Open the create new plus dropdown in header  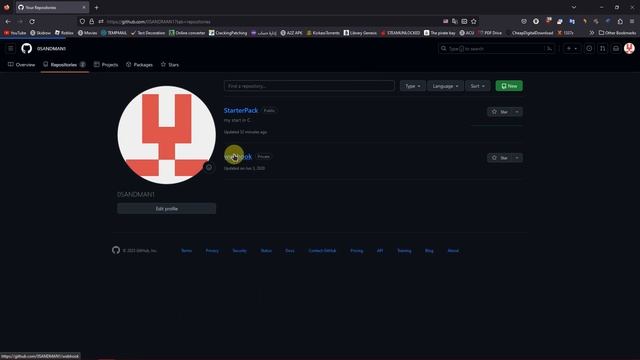(571, 49)
